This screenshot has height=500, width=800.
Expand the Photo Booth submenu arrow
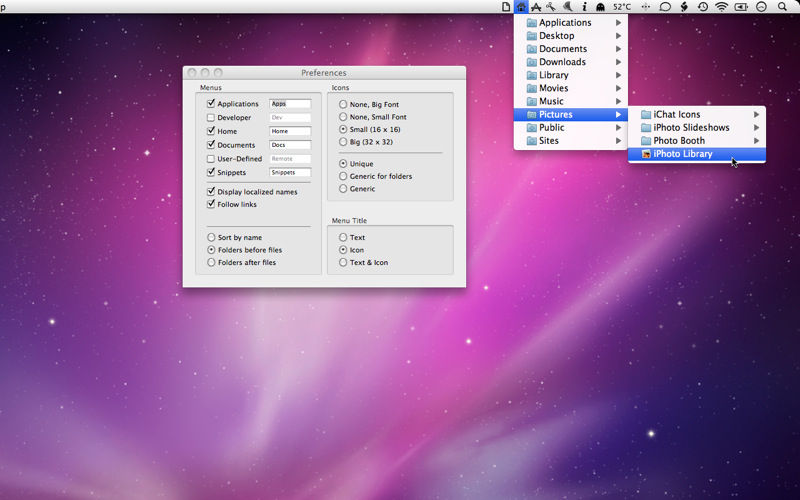757,141
